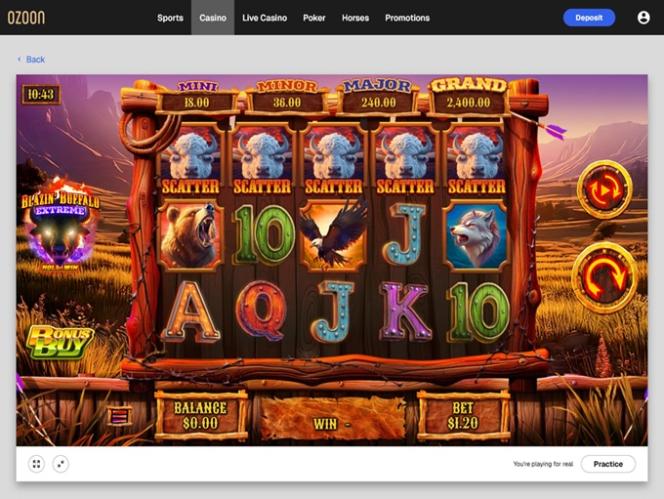Click the Balance $0.00 panel
The image size is (664, 499).
[201, 416]
